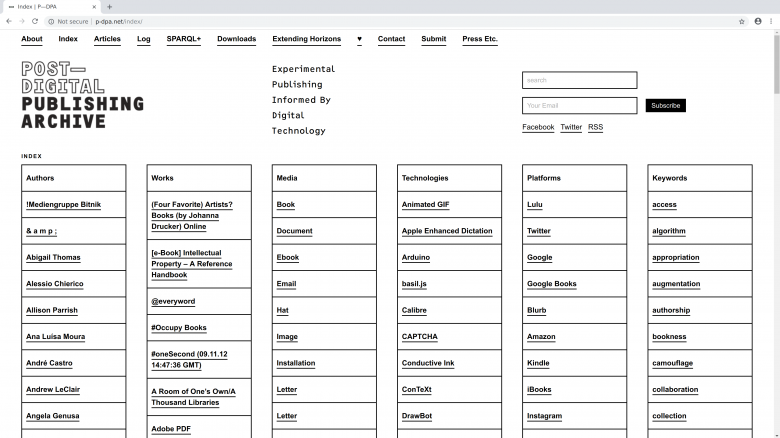Close the Index P—DPA browser tab

(x=93, y=6)
